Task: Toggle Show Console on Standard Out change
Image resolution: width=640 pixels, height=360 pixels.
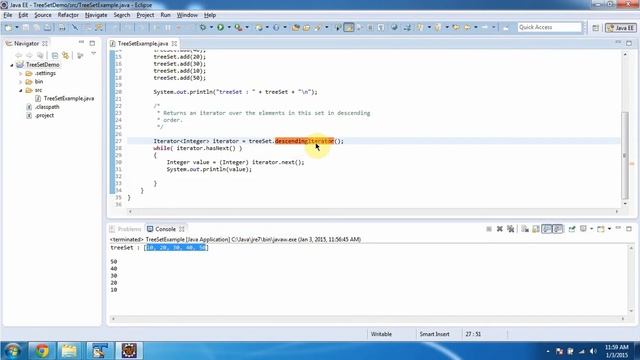Action: tap(547, 229)
